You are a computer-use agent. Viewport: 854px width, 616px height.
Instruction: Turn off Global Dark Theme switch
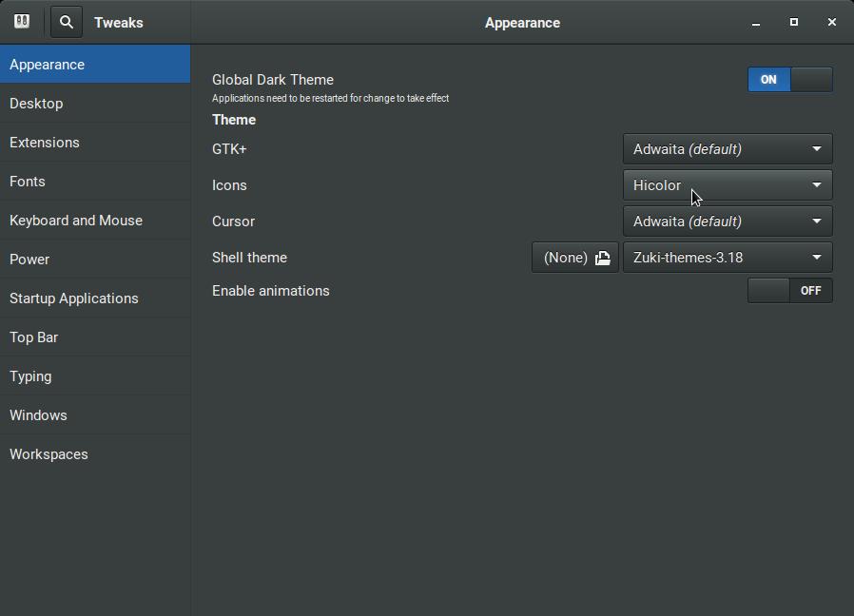(x=789, y=80)
